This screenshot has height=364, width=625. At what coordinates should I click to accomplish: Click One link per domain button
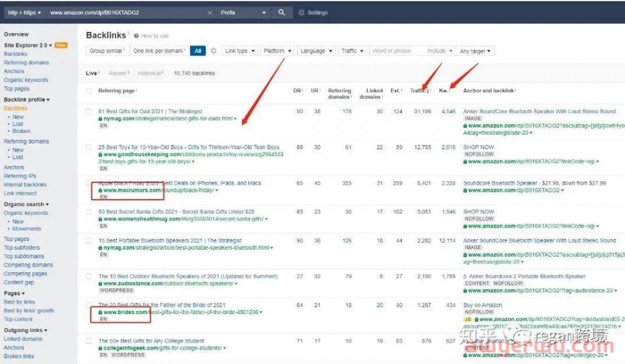(x=159, y=51)
